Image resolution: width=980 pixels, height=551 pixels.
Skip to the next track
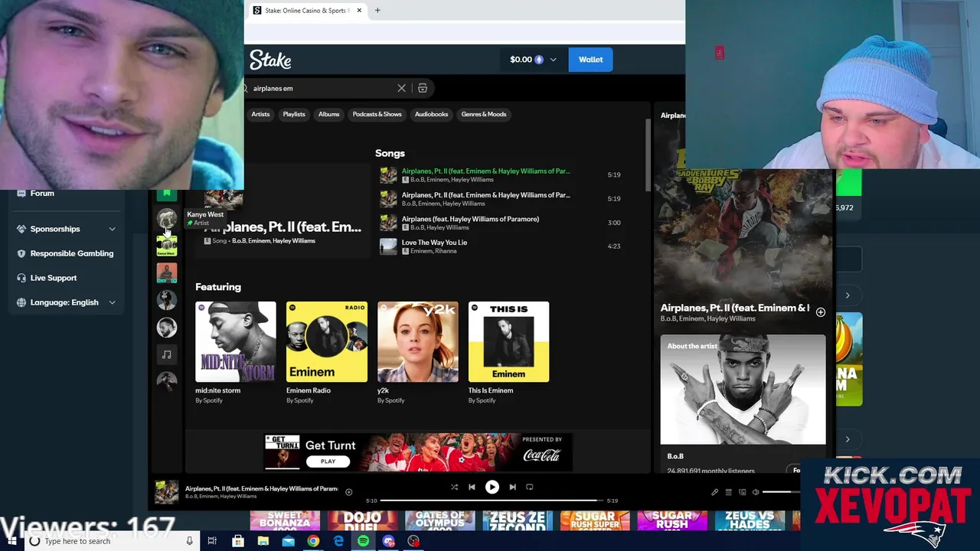coord(512,487)
